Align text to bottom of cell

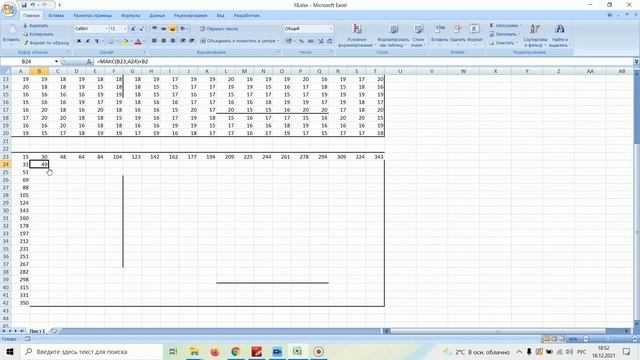[173, 29]
